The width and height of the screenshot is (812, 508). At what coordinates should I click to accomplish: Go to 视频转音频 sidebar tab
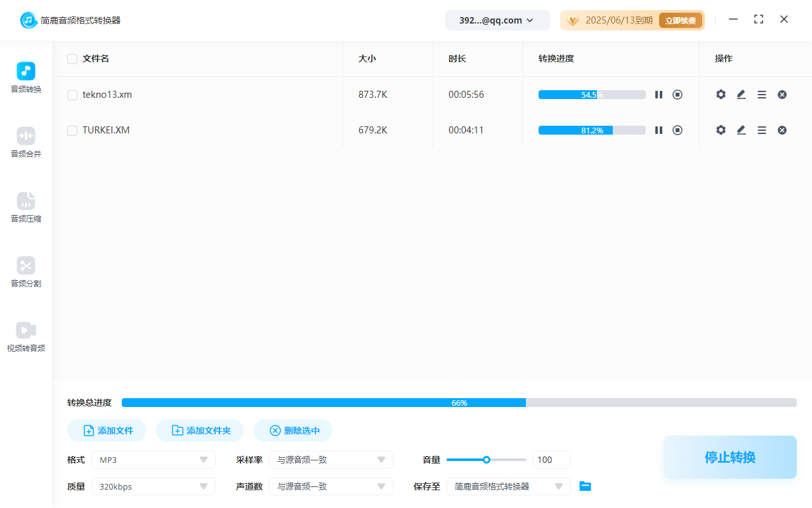tap(26, 337)
